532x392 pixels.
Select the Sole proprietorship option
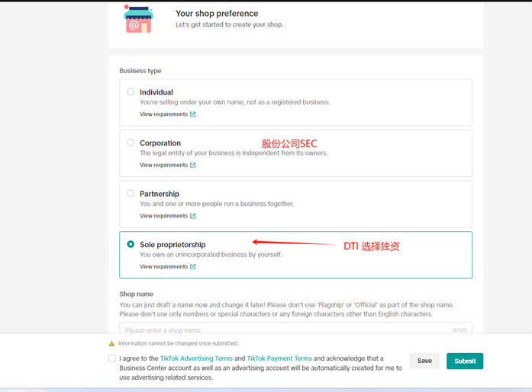pyautogui.click(x=131, y=244)
